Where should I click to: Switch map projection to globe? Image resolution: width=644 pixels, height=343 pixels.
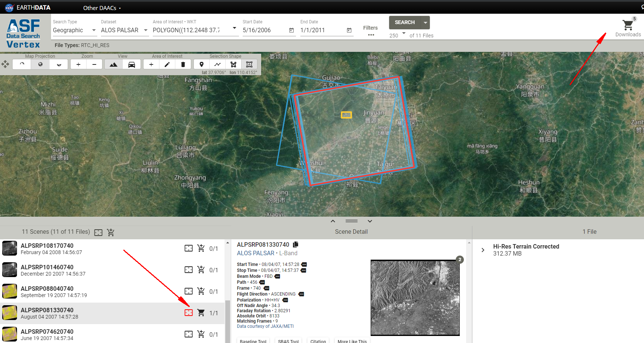coord(40,64)
